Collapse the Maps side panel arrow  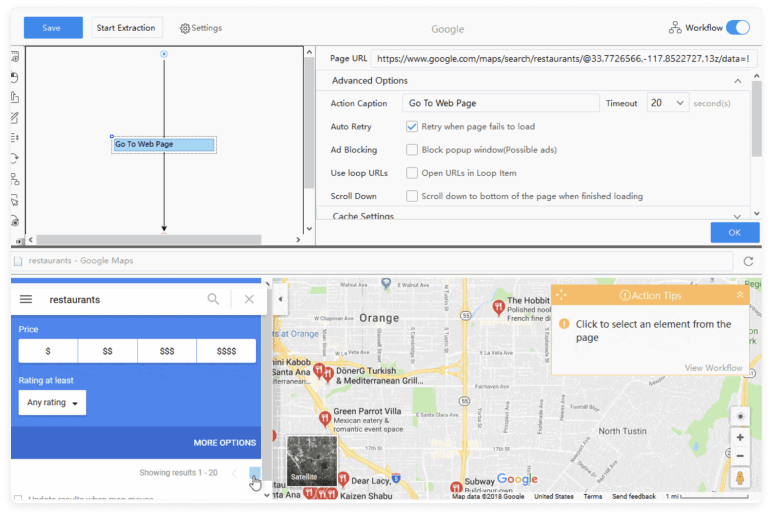coord(280,299)
